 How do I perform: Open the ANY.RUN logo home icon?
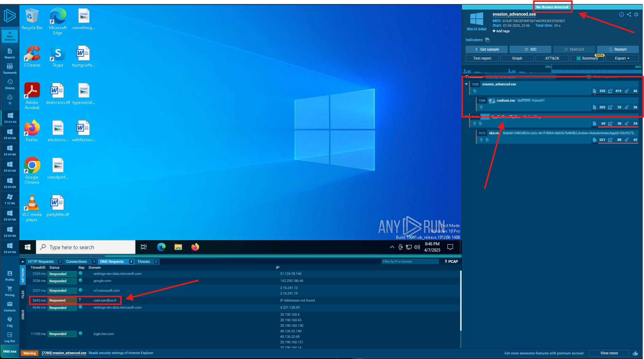(x=10, y=15)
